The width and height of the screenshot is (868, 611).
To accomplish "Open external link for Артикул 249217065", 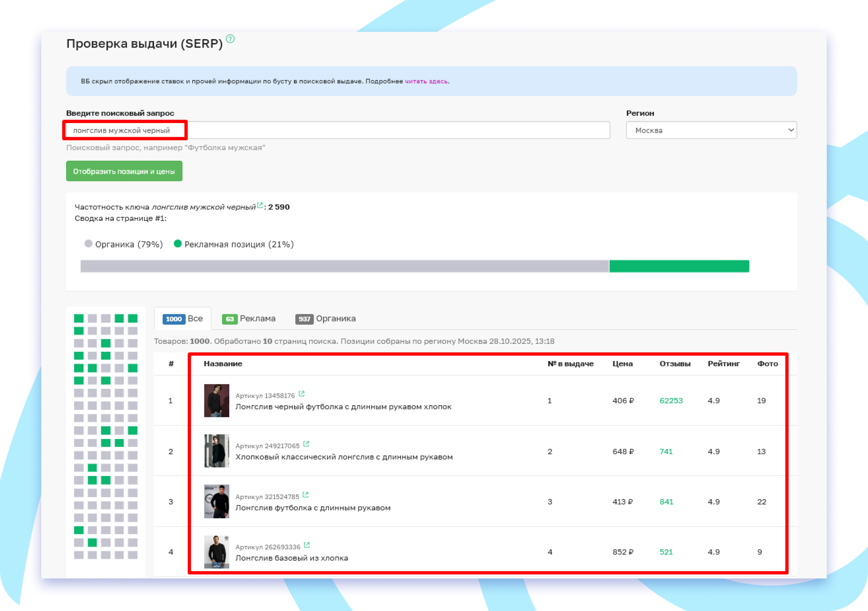I will coord(307,444).
